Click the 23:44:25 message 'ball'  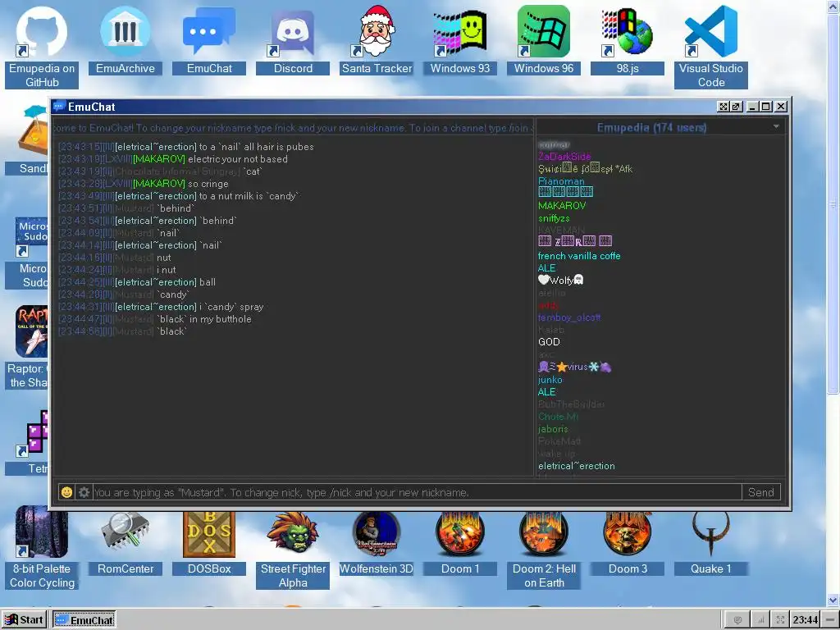(208, 282)
